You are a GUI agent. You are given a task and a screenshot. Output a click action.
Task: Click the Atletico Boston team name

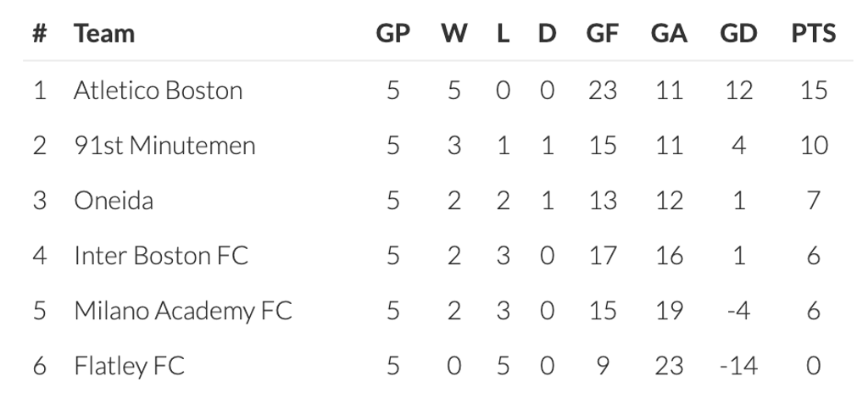pyautogui.click(x=158, y=91)
